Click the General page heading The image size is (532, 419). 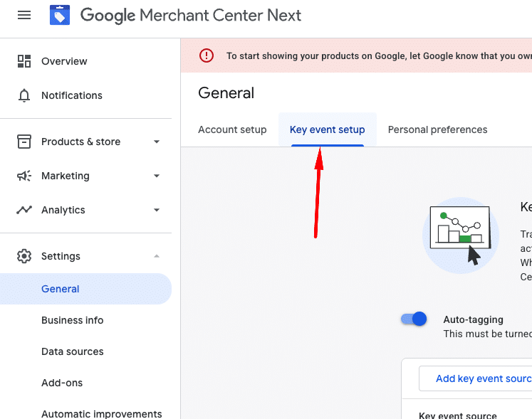(226, 93)
